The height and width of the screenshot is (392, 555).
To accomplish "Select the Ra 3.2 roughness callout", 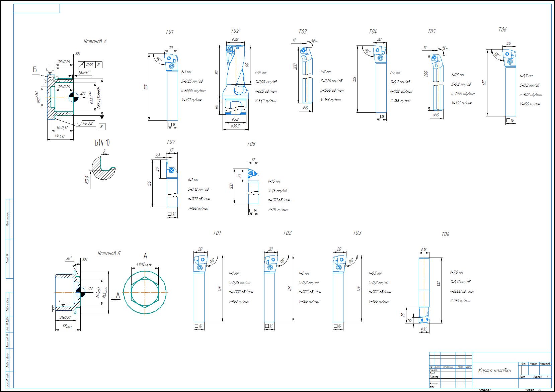I will (x=88, y=123).
